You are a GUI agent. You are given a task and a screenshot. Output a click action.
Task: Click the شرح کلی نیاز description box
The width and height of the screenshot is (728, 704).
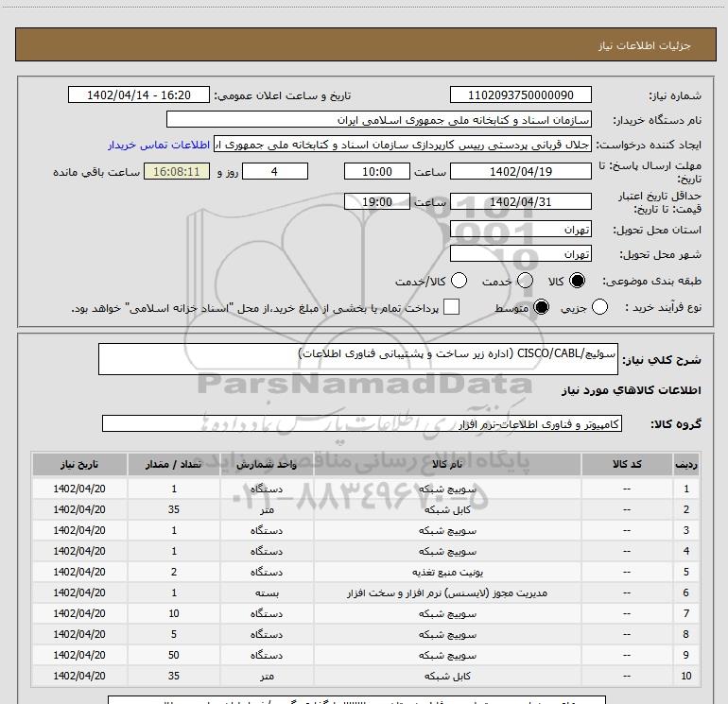pyautogui.click(x=358, y=359)
